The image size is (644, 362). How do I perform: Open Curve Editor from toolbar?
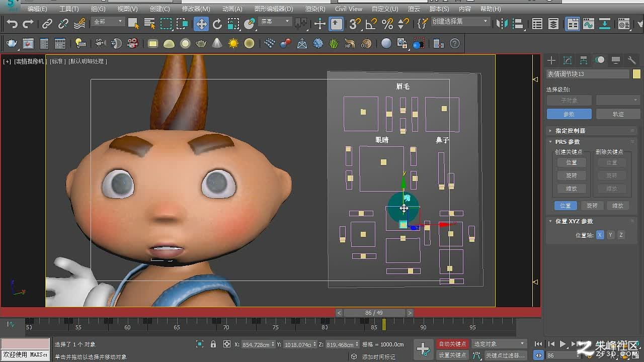[x=588, y=24]
